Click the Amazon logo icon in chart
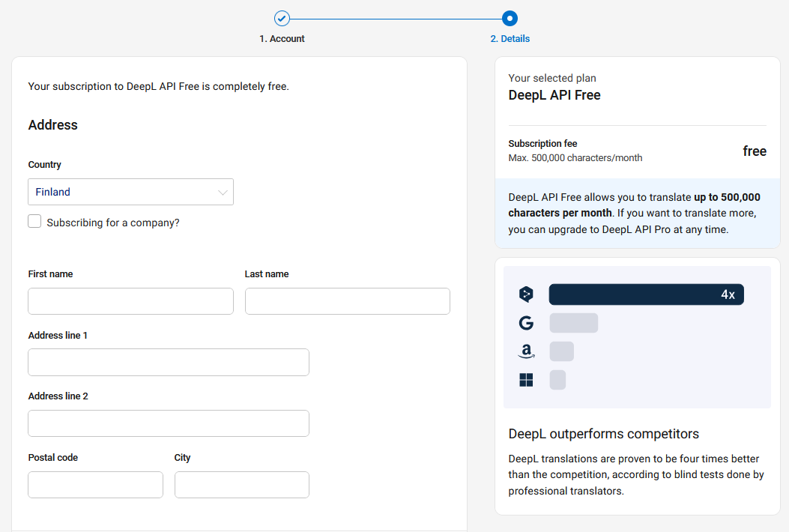 [526, 351]
